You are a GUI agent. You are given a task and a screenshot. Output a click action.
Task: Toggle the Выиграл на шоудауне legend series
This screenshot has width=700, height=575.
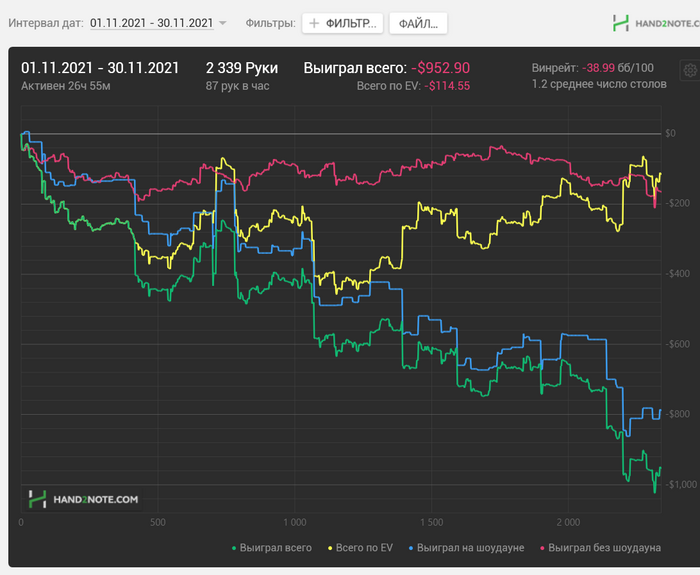[x=466, y=548]
